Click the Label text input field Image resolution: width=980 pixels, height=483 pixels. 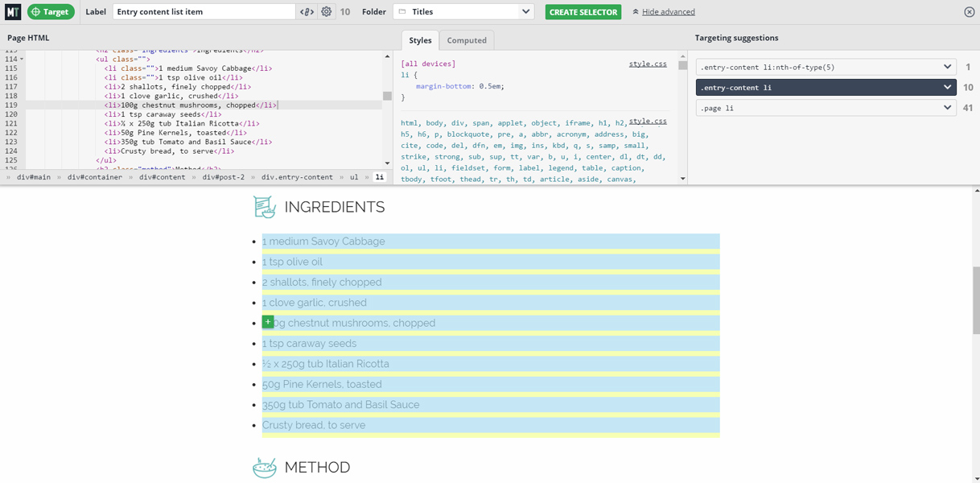point(204,12)
